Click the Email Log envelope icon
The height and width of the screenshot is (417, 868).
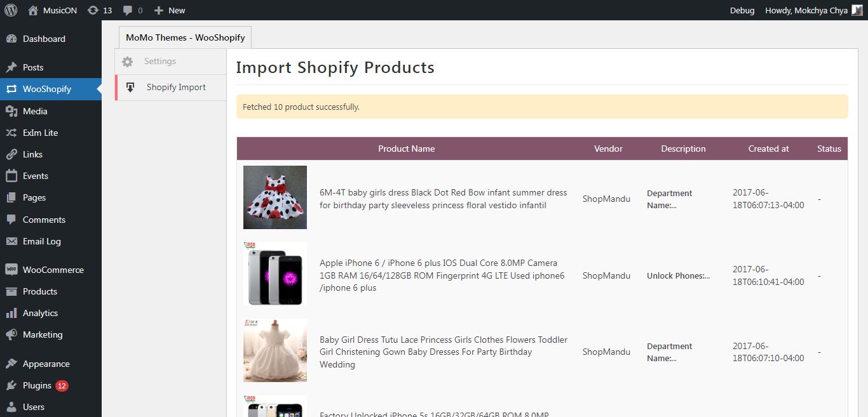(x=11, y=242)
